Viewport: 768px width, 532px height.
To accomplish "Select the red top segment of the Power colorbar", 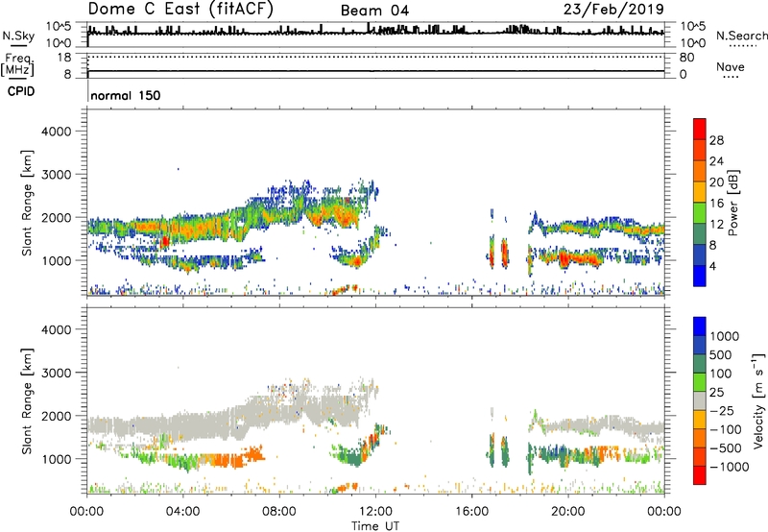I will tap(700, 129).
